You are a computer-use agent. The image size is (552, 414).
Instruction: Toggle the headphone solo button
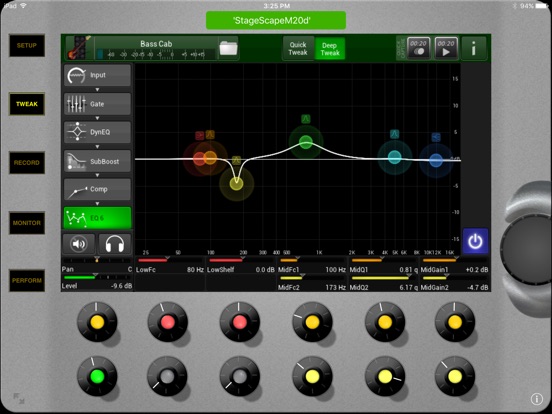click(115, 244)
